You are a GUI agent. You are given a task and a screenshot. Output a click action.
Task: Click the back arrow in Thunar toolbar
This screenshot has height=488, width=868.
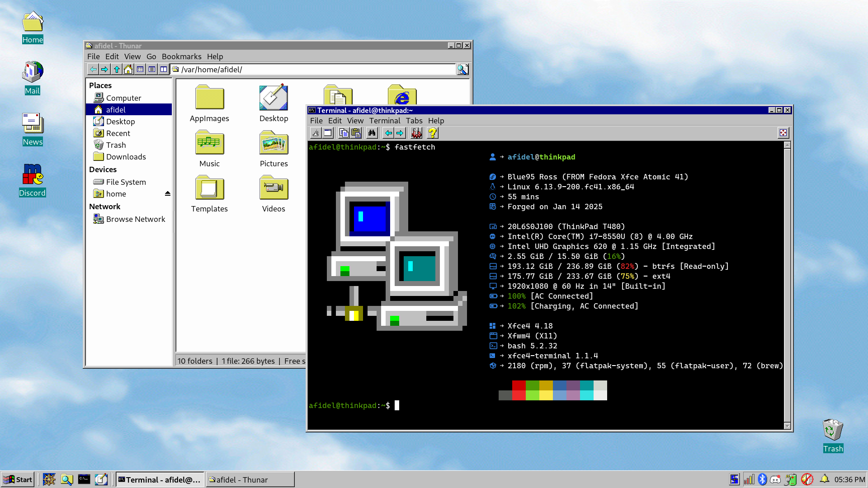point(93,69)
